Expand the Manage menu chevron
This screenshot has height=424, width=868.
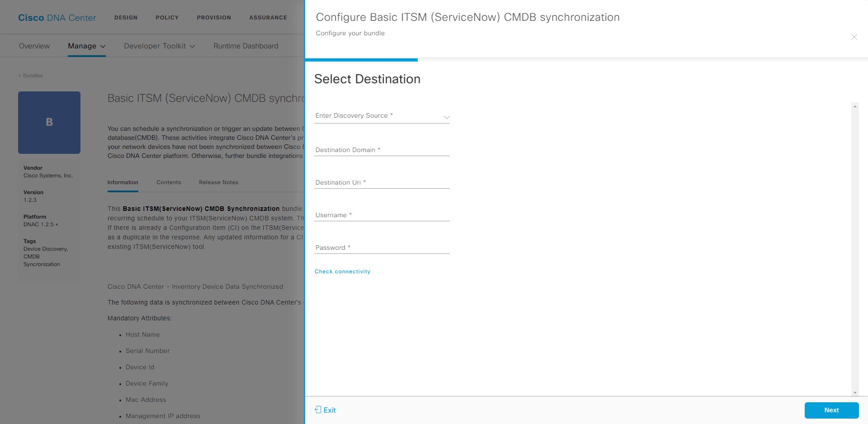pyautogui.click(x=103, y=46)
